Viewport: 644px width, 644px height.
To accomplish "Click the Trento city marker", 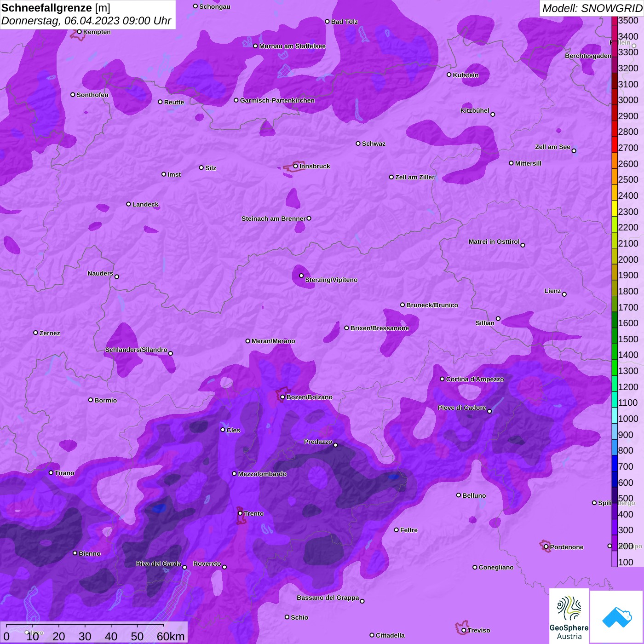I will [240, 513].
